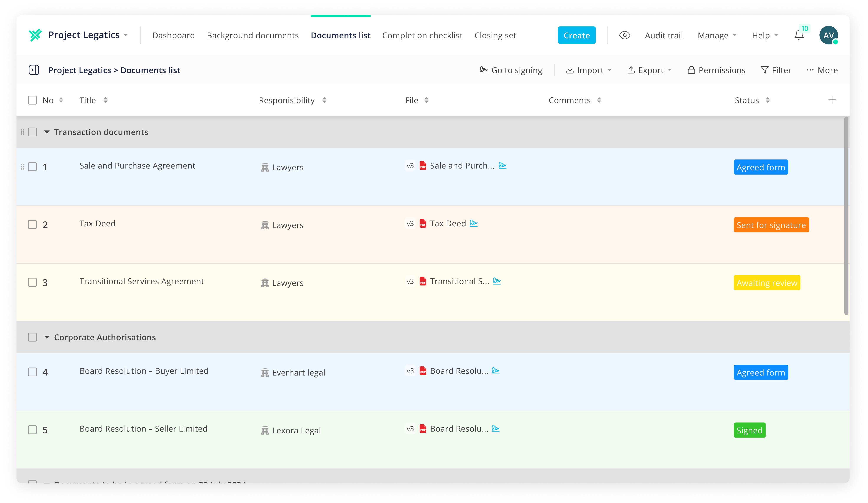Switch to the Completion checklist tab
The height and width of the screenshot is (503, 868).
click(422, 36)
